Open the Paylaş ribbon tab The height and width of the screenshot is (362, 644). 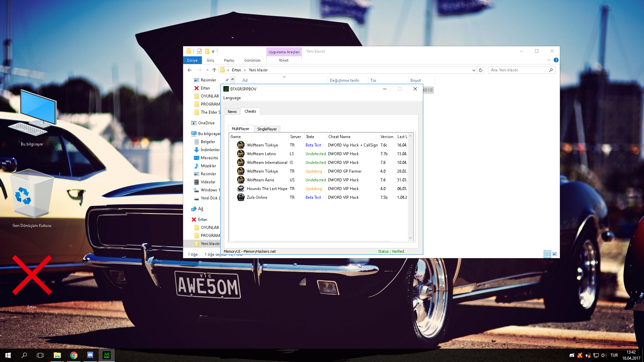pyautogui.click(x=229, y=60)
